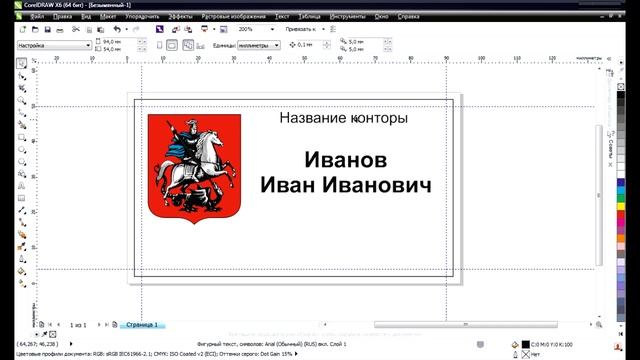Pick the red swatch in color palette

tap(620, 214)
